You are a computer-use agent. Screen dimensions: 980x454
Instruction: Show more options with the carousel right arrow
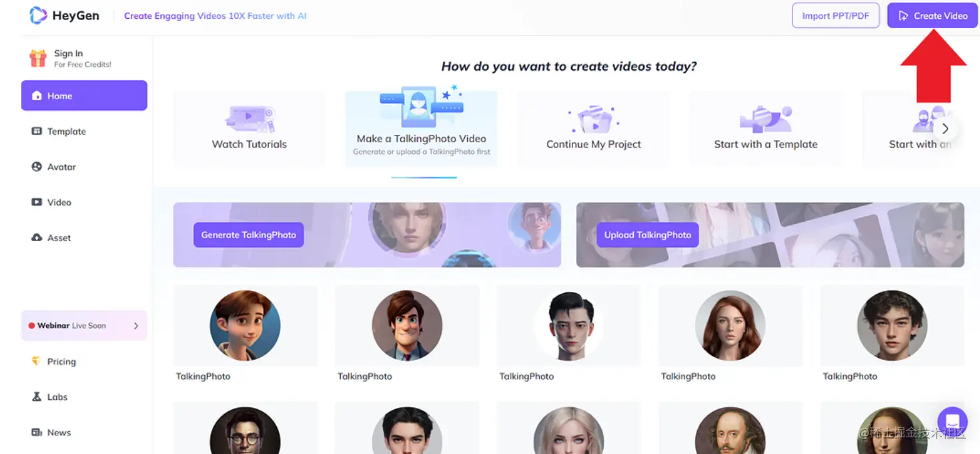coord(945,129)
